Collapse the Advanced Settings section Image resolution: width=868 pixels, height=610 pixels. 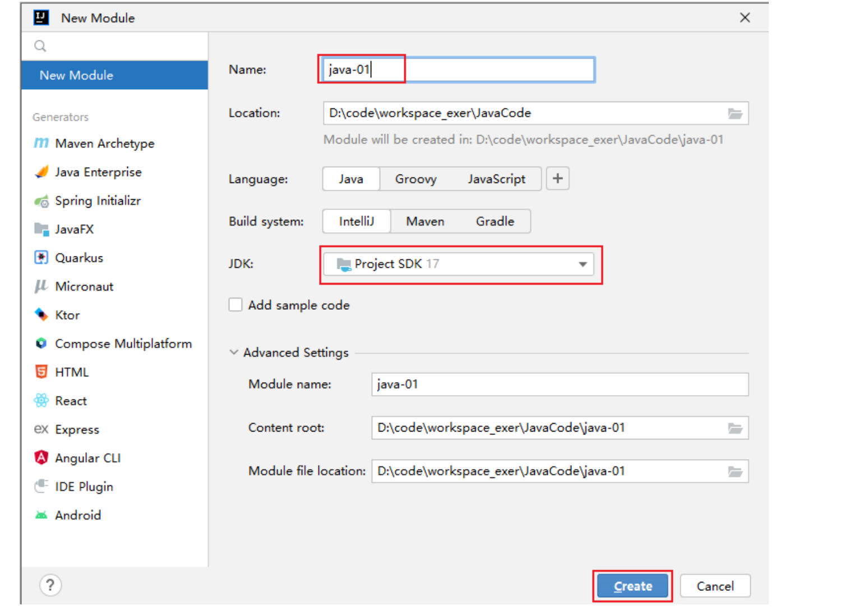[233, 352]
